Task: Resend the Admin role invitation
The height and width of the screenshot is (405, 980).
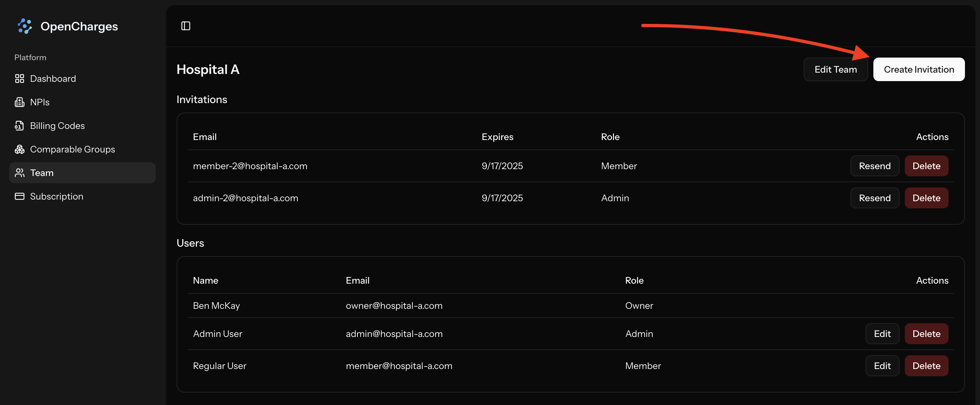Action: [875, 198]
